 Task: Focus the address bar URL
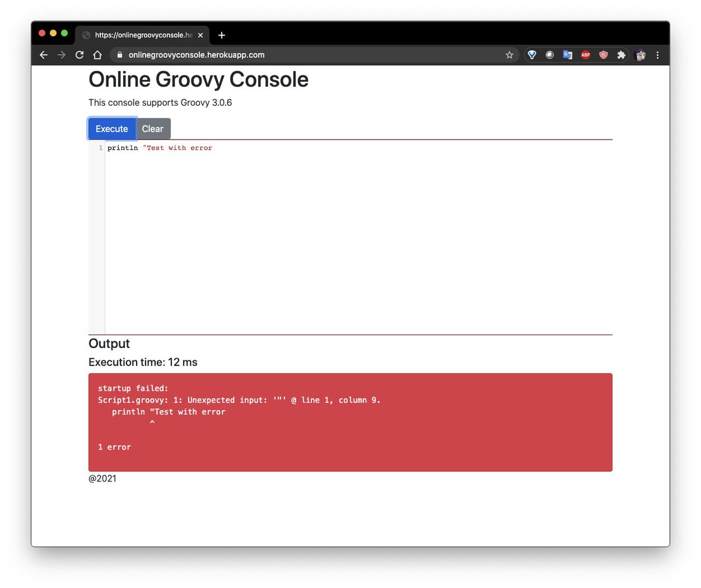pyautogui.click(x=197, y=55)
